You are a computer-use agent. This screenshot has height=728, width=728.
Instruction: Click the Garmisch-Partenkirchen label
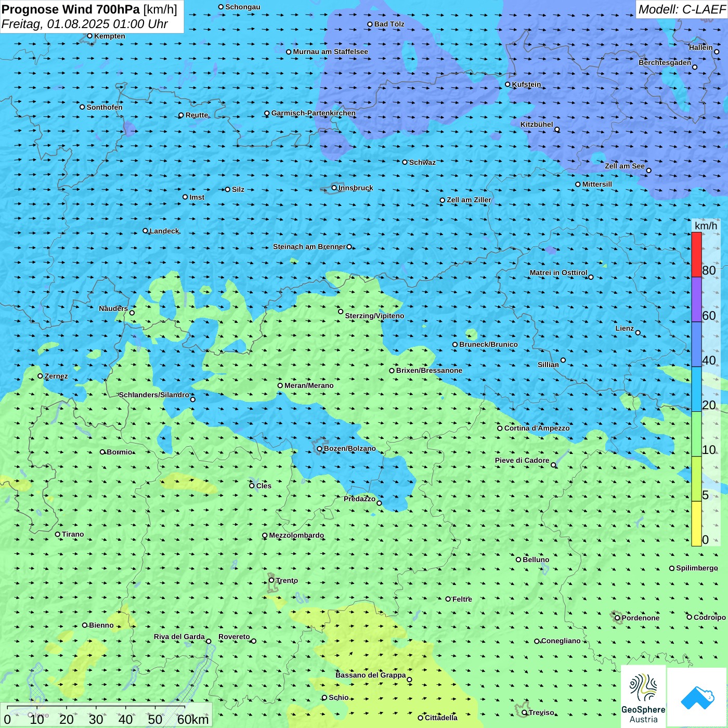click(314, 113)
